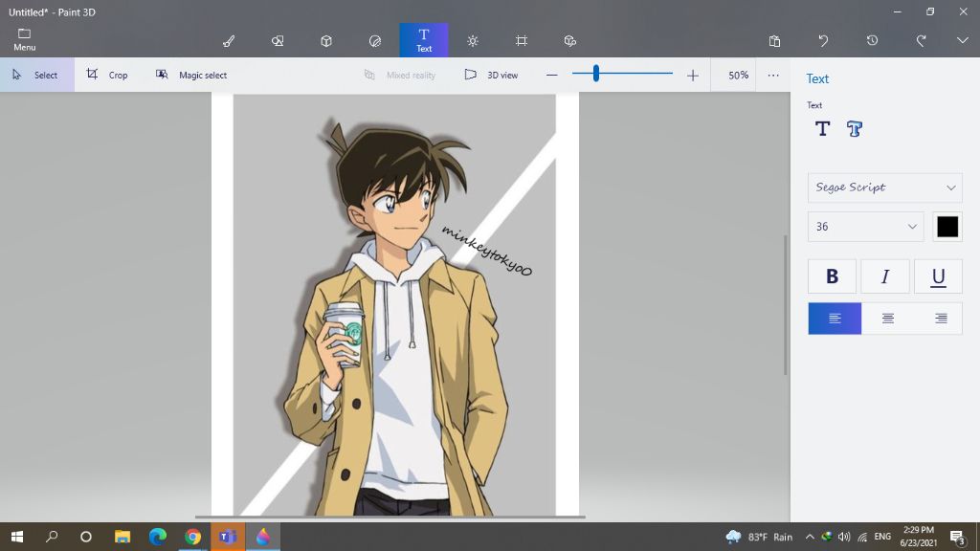
Task: Zoom in with plus button
Action: click(x=693, y=75)
